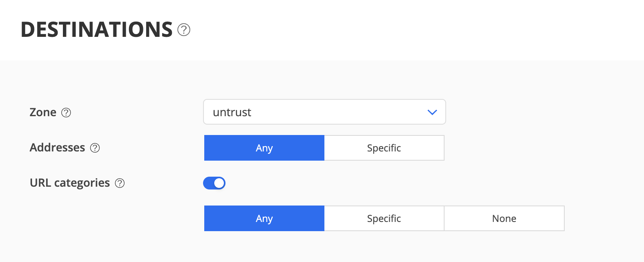Choose Specific under URL categories

point(384,218)
